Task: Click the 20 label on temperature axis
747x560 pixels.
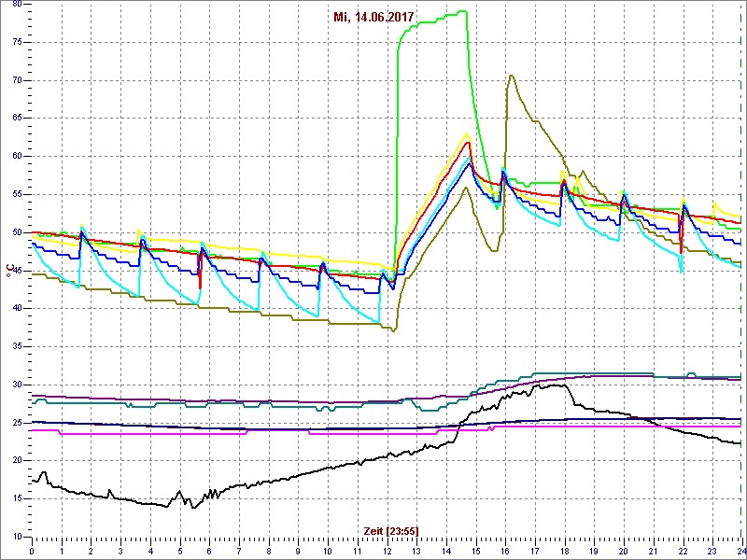Action: [16, 460]
